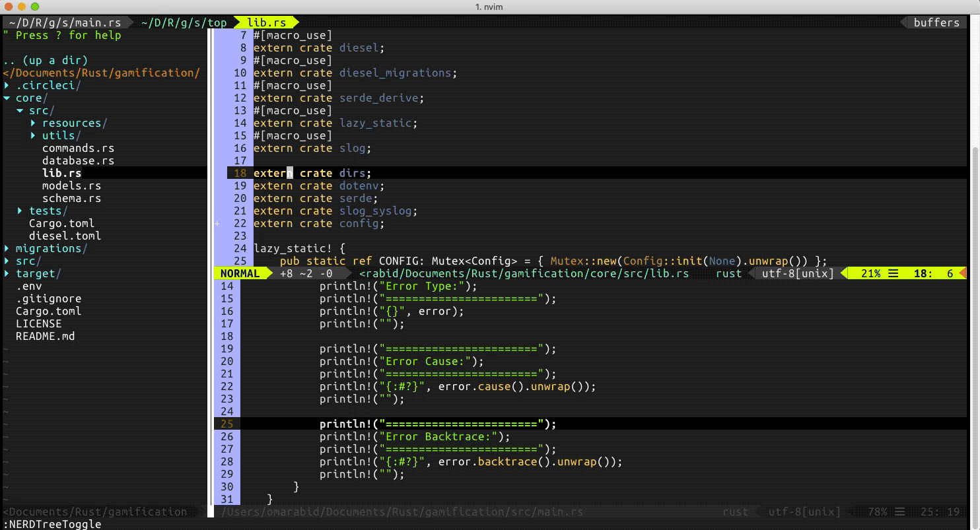Expand the migrations folder arrow
Viewport: 980px width, 530px height.
click(7, 248)
